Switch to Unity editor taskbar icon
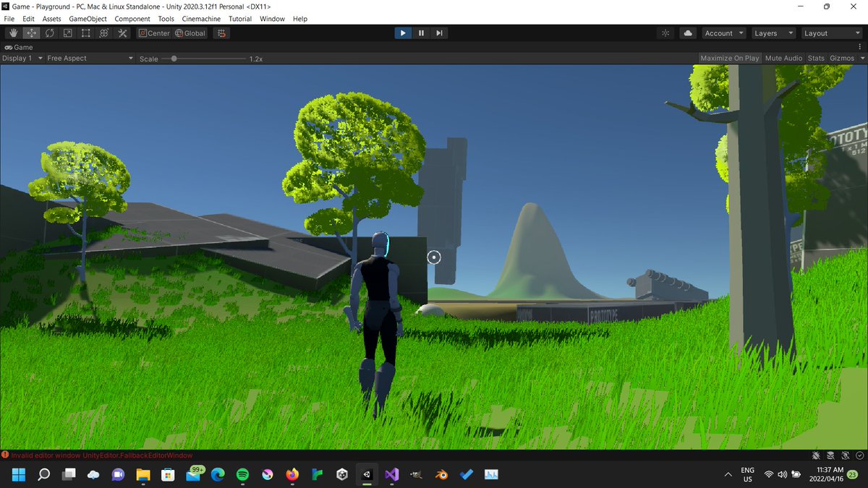Image resolution: width=868 pixels, height=488 pixels. [x=367, y=475]
